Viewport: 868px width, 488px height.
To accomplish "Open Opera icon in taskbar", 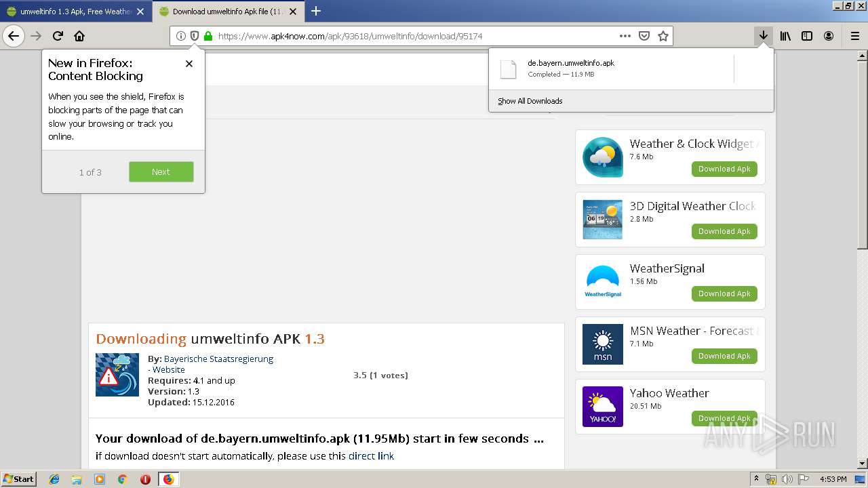I will (x=145, y=479).
